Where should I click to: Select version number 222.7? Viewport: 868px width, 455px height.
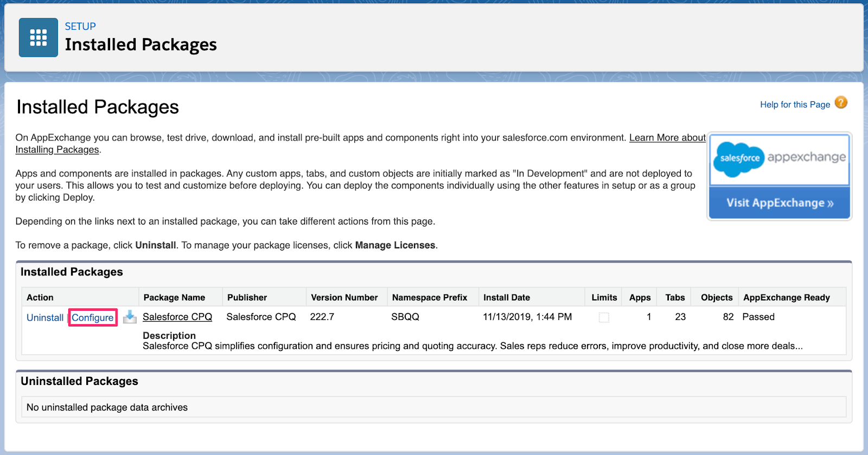pyautogui.click(x=322, y=317)
